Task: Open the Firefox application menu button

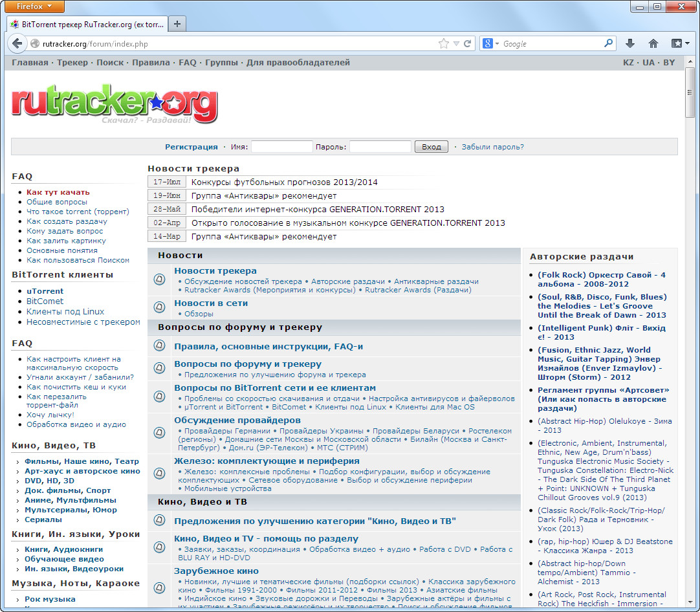Action: pyautogui.click(x=34, y=6)
